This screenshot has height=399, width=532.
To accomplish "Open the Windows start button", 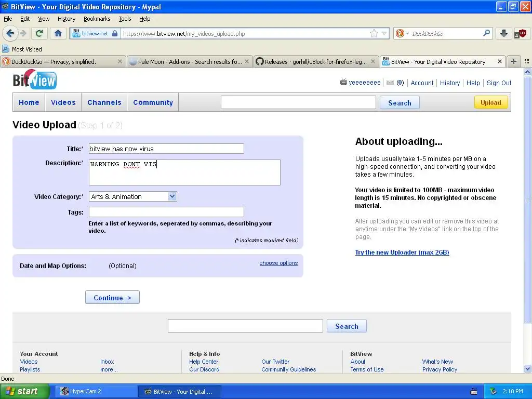I will [x=25, y=391].
